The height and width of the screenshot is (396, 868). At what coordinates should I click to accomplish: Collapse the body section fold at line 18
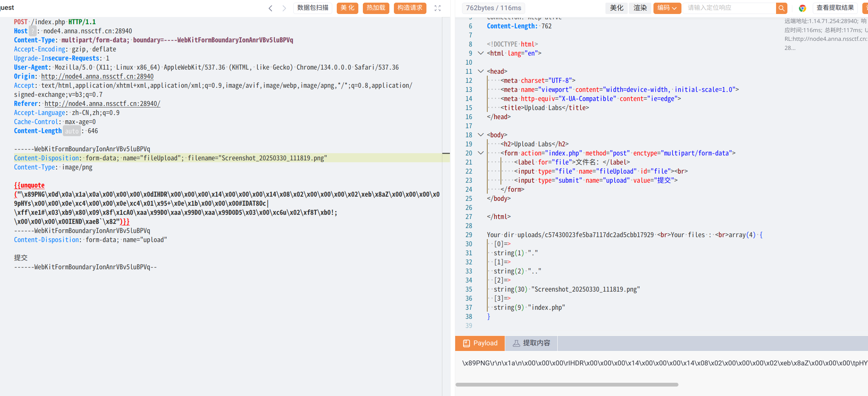tap(481, 135)
